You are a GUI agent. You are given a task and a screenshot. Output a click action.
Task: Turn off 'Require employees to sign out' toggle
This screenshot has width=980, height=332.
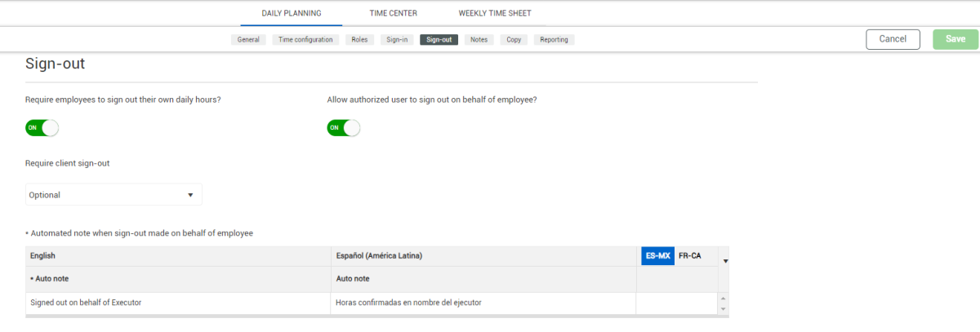tap(42, 128)
